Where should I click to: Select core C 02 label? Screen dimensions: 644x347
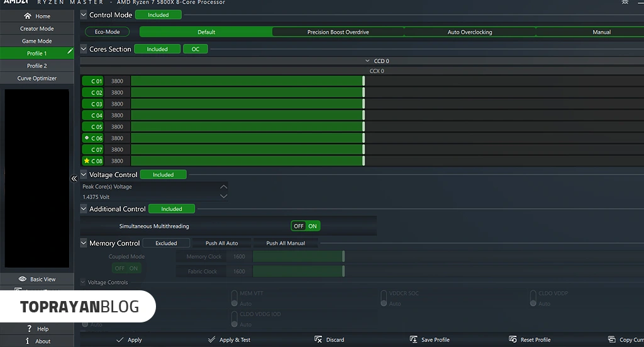[x=93, y=93]
